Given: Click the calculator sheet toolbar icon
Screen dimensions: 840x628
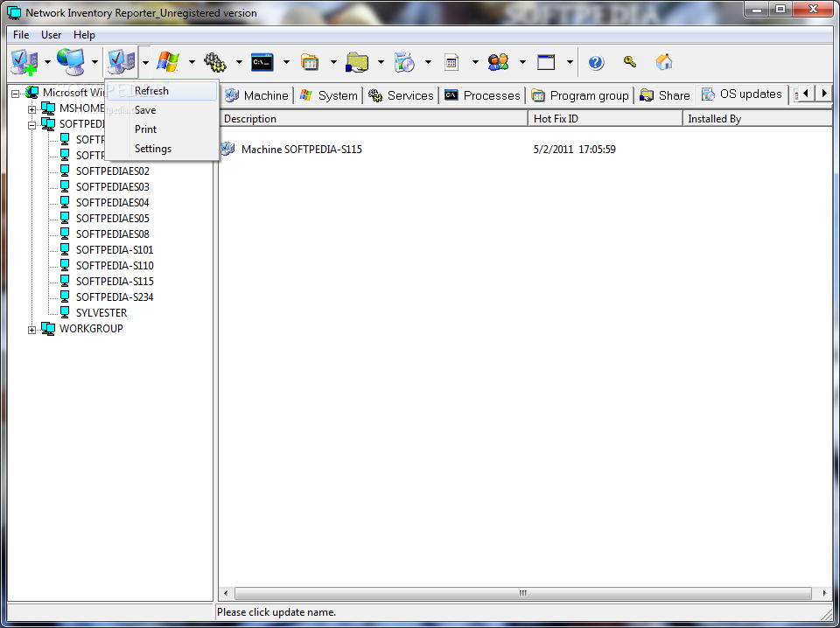Looking at the screenshot, I should point(451,62).
